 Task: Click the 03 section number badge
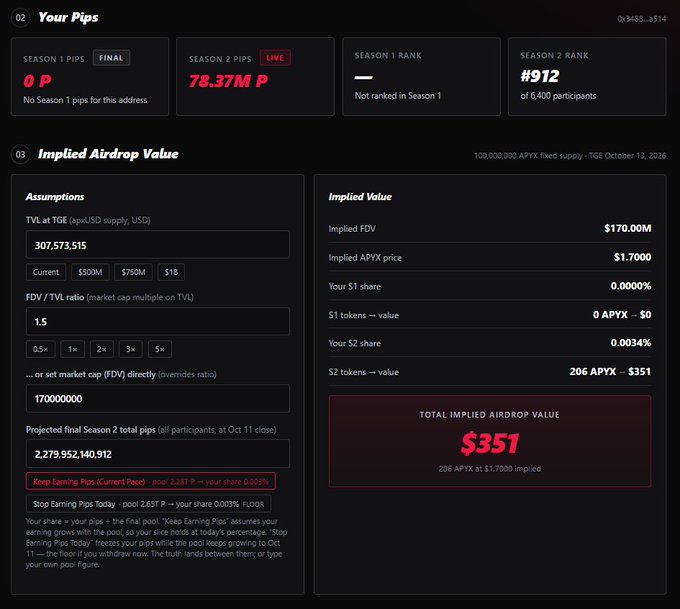(x=20, y=154)
